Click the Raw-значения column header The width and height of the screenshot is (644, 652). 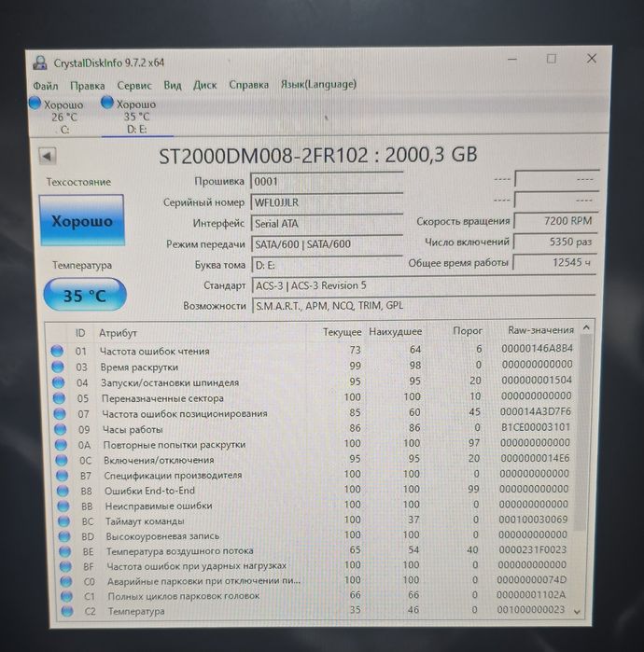coord(540,330)
